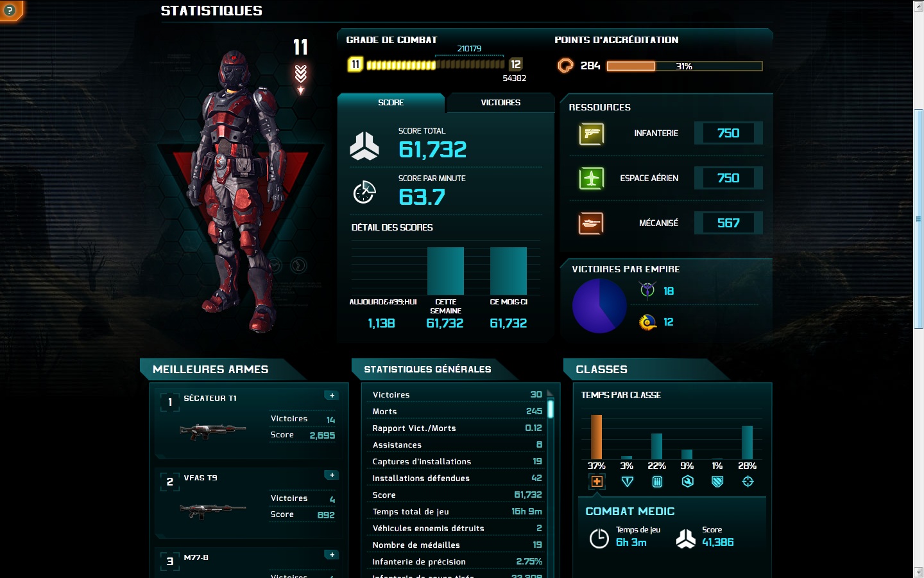Click the Infanterie value 750
The width and height of the screenshot is (924, 578).
coord(728,134)
